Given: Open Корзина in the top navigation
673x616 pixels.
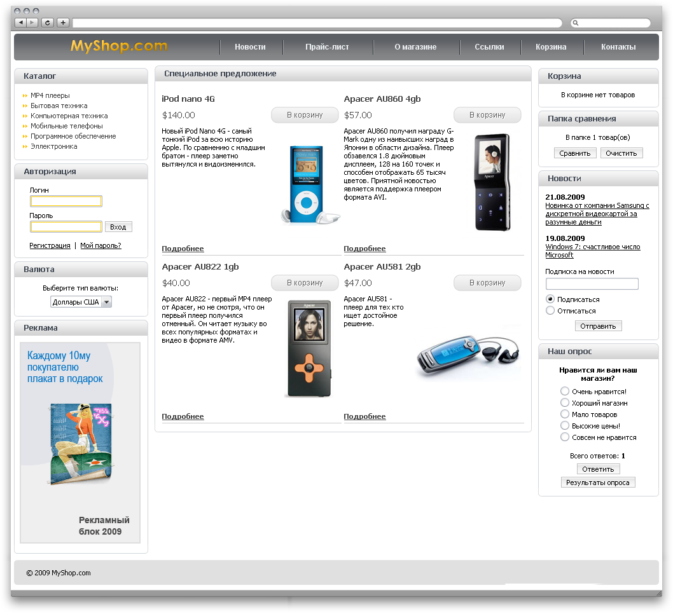Looking at the screenshot, I should click(551, 47).
